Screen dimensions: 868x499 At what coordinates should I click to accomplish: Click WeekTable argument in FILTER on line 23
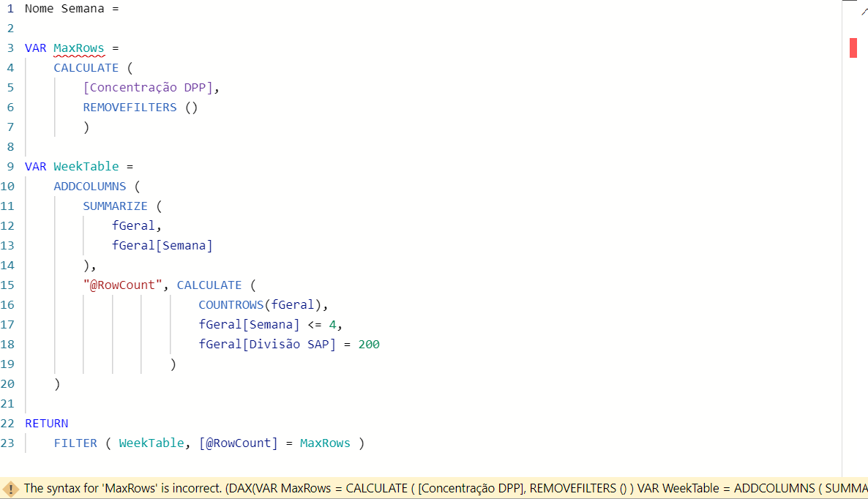pyautogui.click(x=151, y=443)
